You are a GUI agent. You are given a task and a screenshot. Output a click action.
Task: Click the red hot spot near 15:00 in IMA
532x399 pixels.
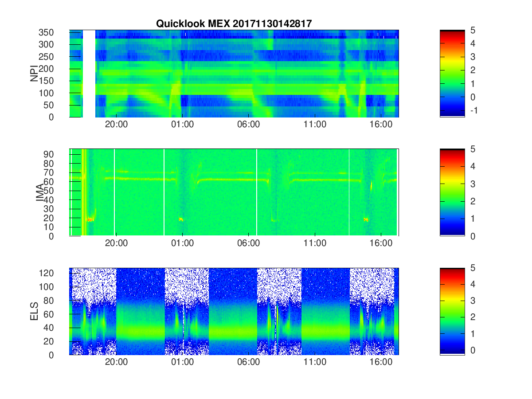366,219
